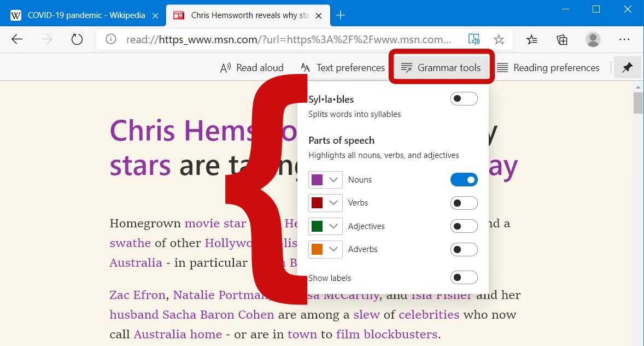644x346 pixels.
Task: Turn on the Syllables toggle
Action: pos(464,98)
